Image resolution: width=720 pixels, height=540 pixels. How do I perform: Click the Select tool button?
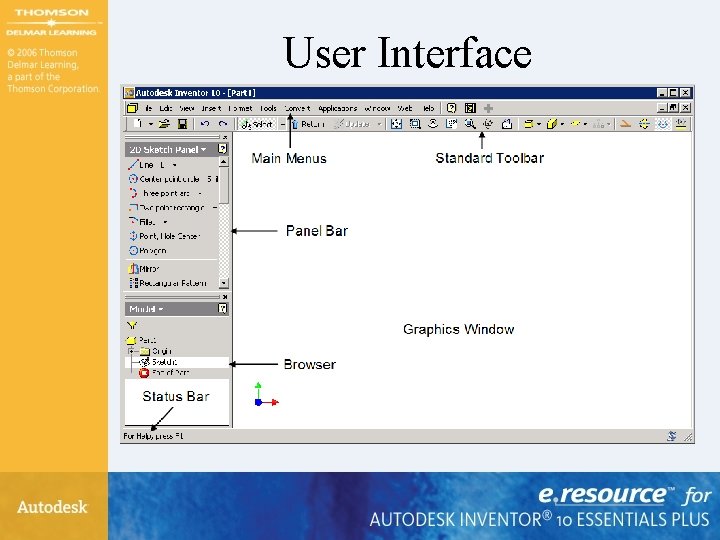pos(257,124)
